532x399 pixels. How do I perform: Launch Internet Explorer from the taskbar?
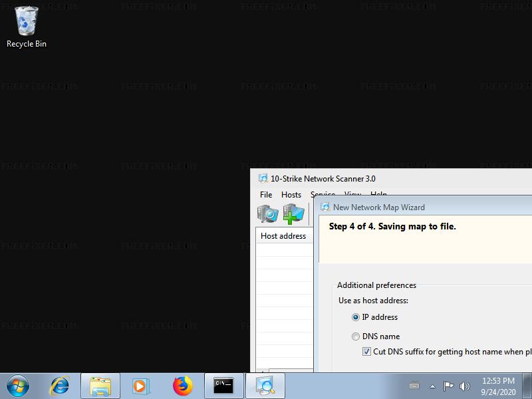tap(60, 386)
